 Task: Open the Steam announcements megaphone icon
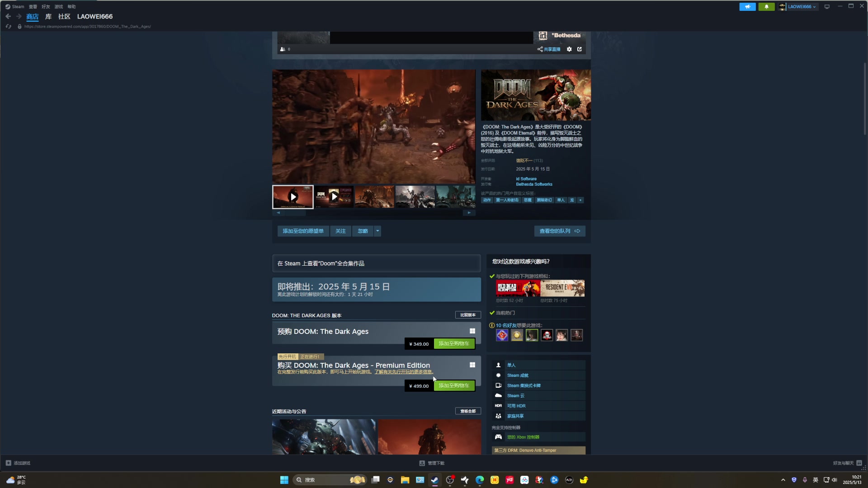point(747,7)
